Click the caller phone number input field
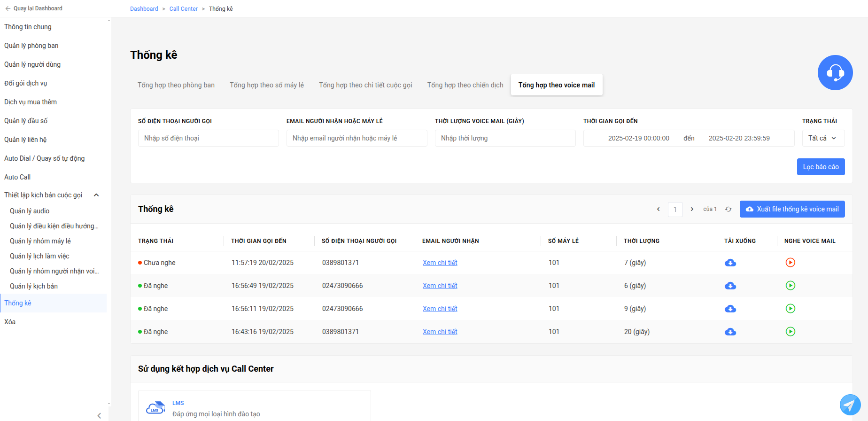The height and width of the screenshot is (421, 868). (209, 138)
